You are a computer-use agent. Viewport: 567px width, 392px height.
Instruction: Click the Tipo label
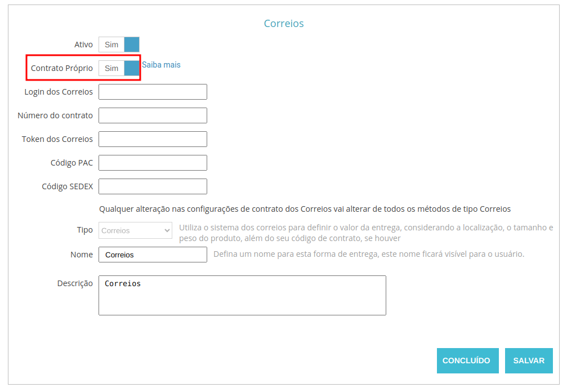(84, 230)
